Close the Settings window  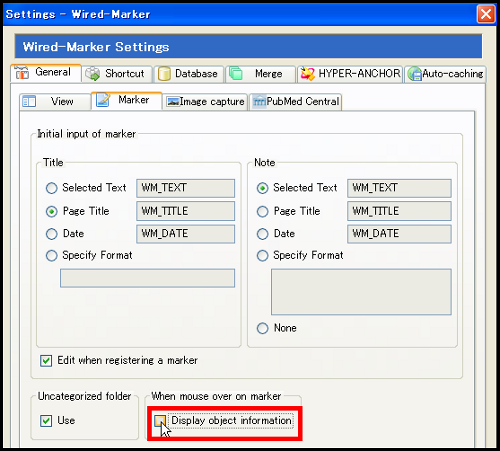point(486,14)
